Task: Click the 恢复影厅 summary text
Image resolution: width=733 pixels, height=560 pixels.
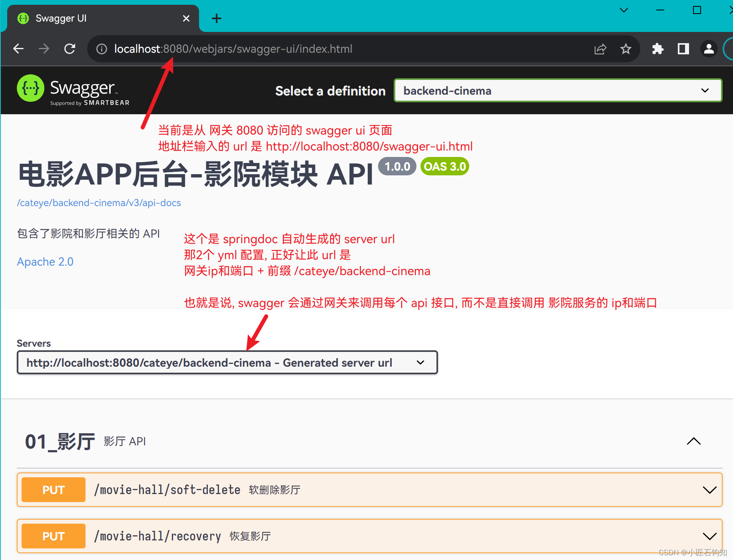Action: (250, 536)
